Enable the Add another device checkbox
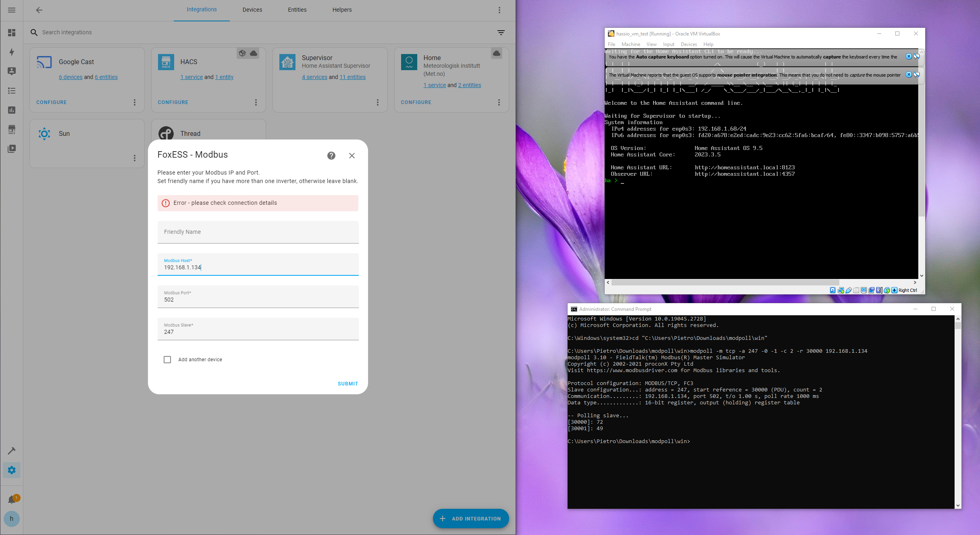This screenshot has width=980, height=535. pos(167,359)
